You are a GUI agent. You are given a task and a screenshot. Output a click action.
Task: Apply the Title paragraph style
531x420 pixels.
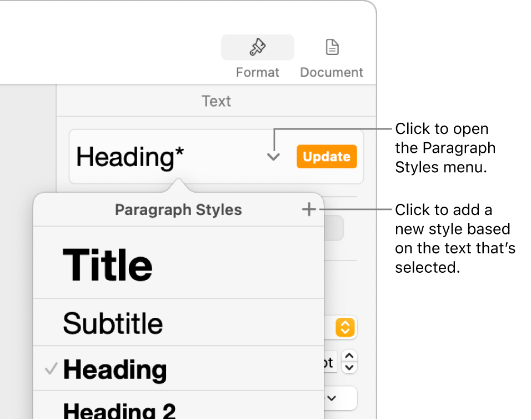point(108,264)
